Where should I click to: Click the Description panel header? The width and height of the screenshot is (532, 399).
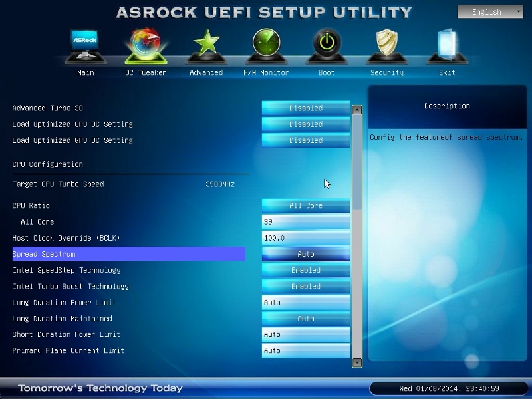pos(447,106)
